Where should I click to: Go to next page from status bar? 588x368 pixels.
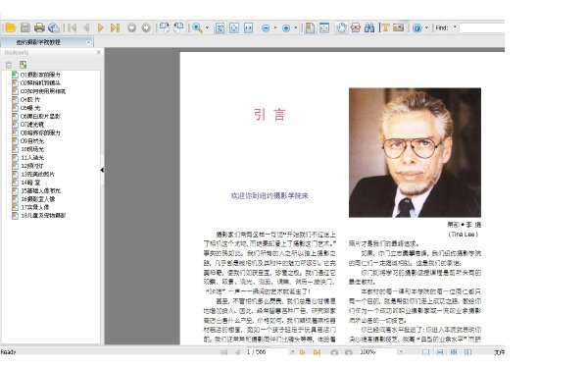302,352
